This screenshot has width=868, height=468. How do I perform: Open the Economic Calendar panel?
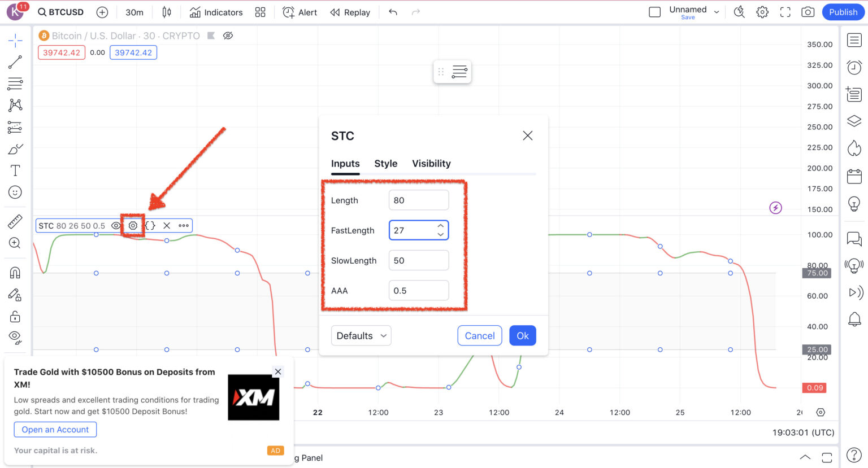854,176
